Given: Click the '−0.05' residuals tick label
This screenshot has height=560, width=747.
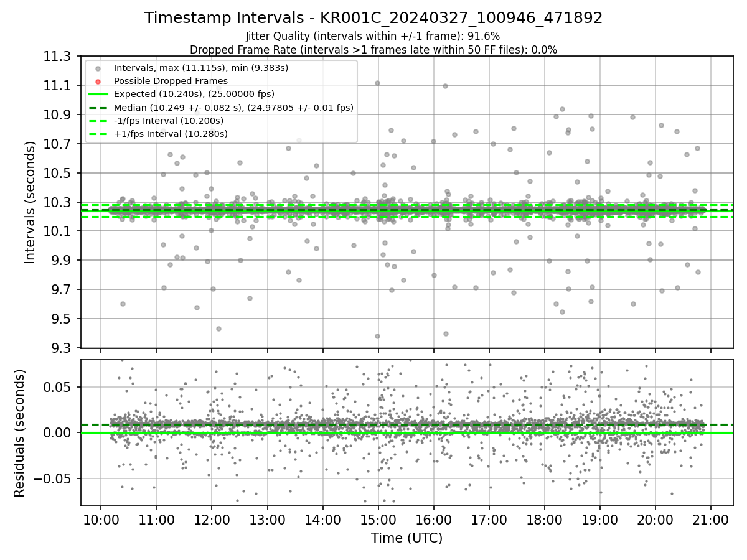Looking at the screenshot, I should click(x=52, y=479).
